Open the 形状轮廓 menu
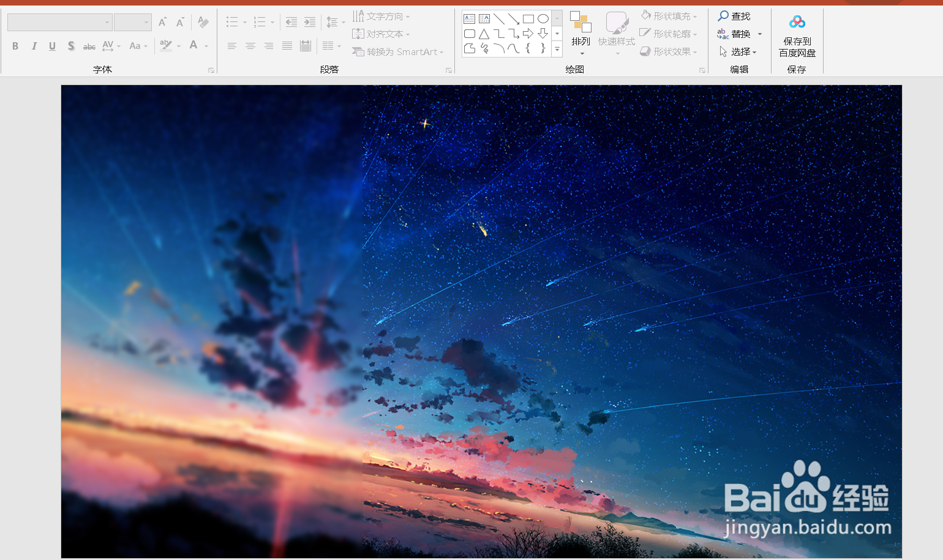Screen dimensions: 943x560 pos(668,34)
